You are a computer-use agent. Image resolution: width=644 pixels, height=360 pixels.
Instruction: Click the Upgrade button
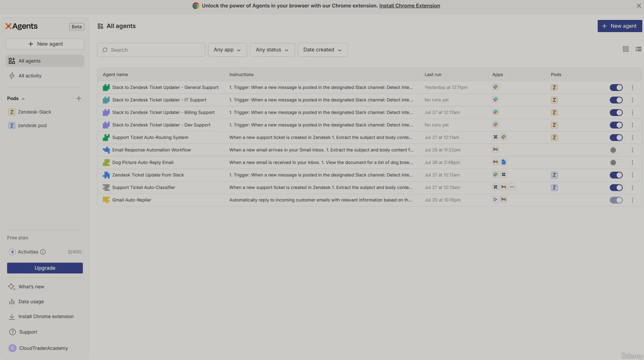45,268
